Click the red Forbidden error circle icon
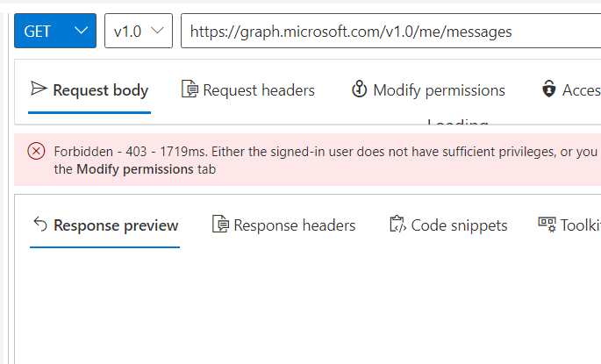The height and width of the screenshot is (364, 601). (x=37, y=151)
